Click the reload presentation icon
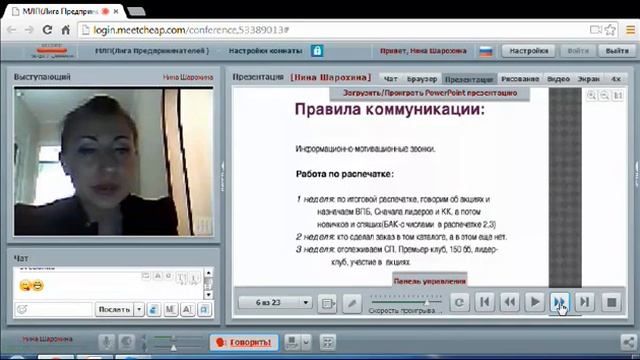 (x=460, y=302)
